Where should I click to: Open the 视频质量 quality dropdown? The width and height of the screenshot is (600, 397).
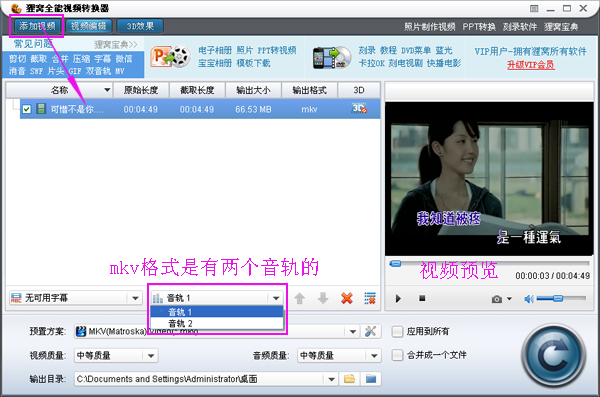(x=151, y=356)
